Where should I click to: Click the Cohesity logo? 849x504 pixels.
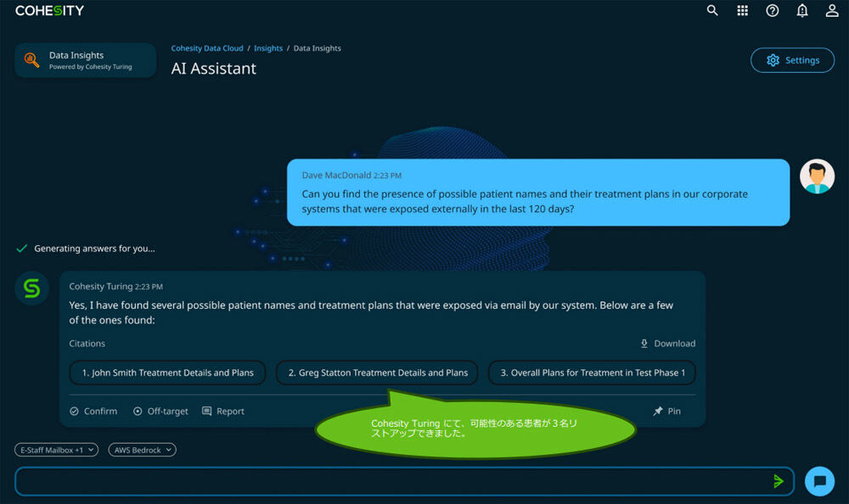click(x=50, y=11)
